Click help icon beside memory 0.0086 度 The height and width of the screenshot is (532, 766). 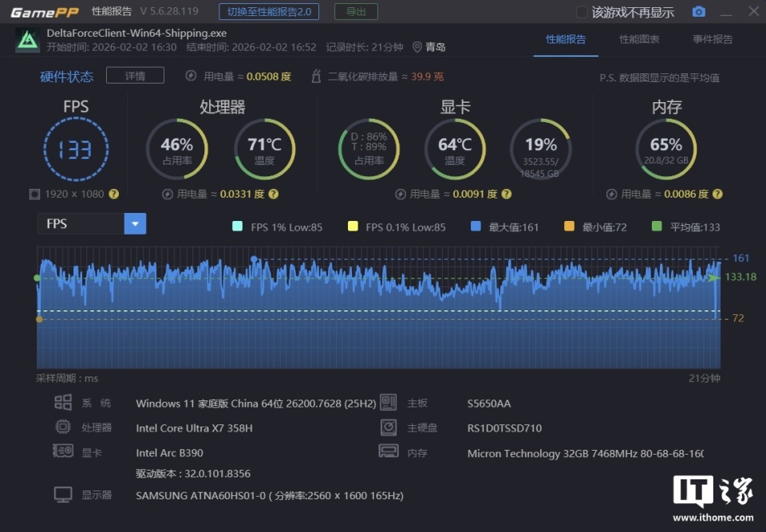pos(717,194)
